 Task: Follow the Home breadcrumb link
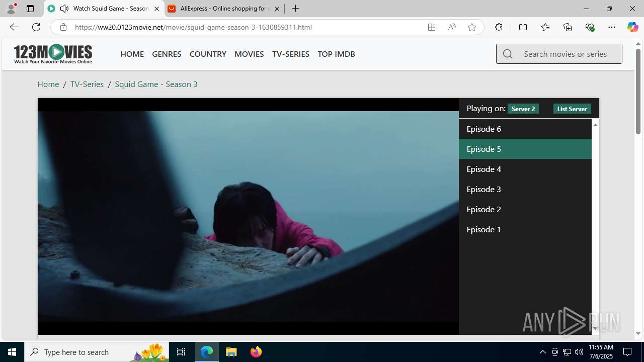pos(48,84)
